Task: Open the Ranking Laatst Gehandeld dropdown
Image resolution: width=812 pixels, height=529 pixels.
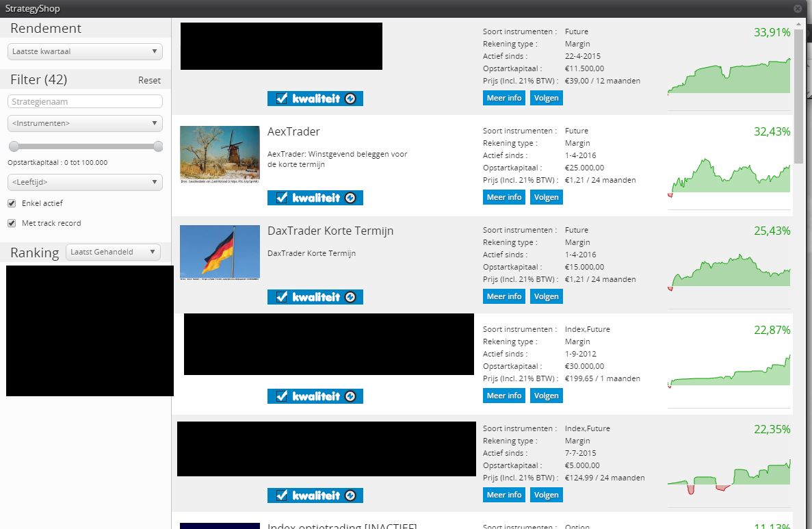Action: pyautogui.click(x=113, y=252)
